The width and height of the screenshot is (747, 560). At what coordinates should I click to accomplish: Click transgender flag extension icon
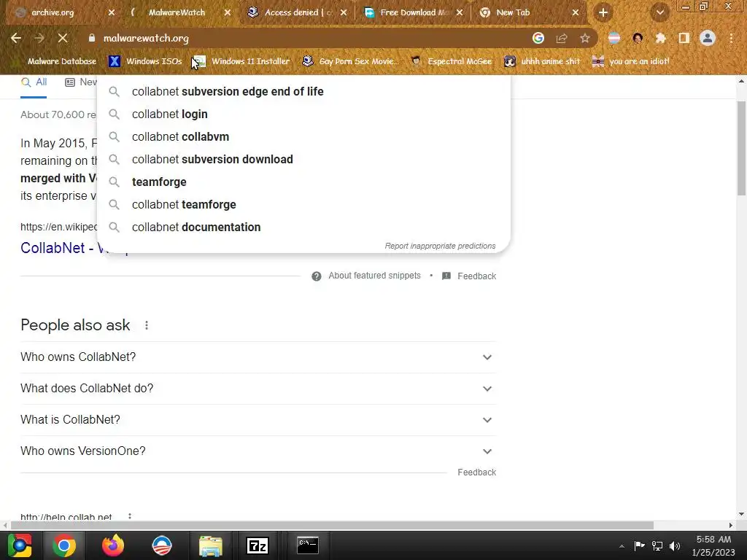click(614, 38)
